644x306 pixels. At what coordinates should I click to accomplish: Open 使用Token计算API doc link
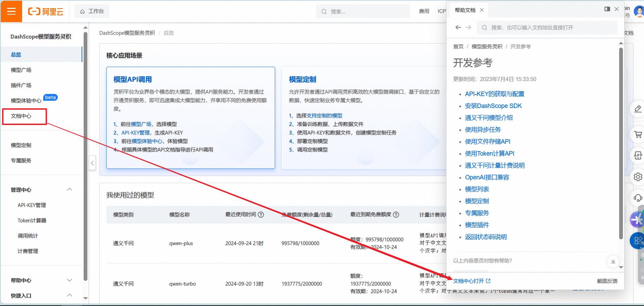489,154
